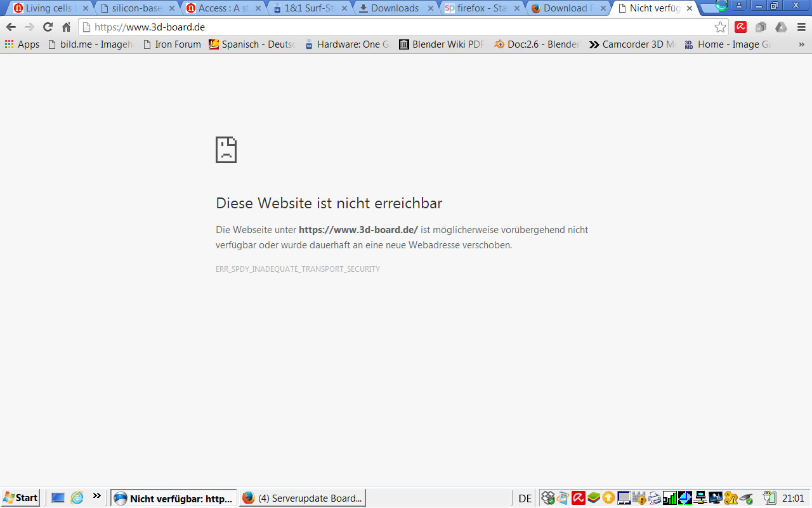Close the Nicht verfügbar tab

pos(690,8)
